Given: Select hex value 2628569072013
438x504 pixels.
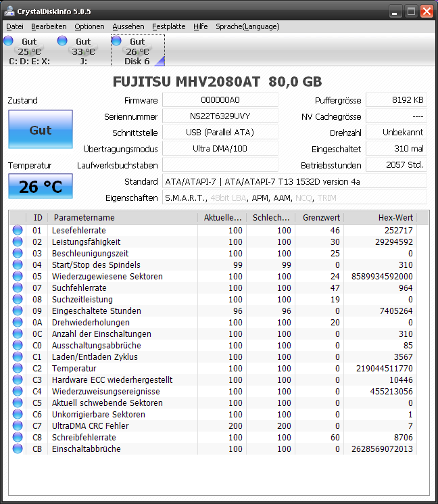Looking at the screenshot, I should coord(382,449).
